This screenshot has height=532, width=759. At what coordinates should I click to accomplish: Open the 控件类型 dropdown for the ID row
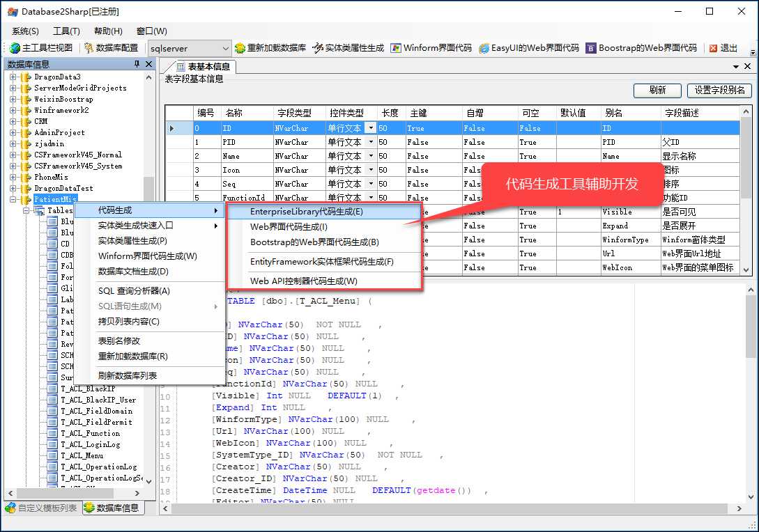(370, 128)
